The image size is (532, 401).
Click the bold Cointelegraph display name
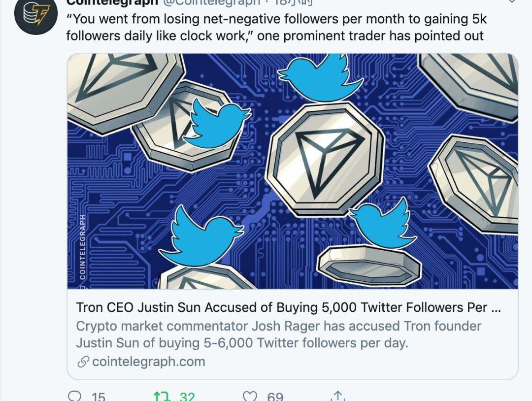point(112,2)
